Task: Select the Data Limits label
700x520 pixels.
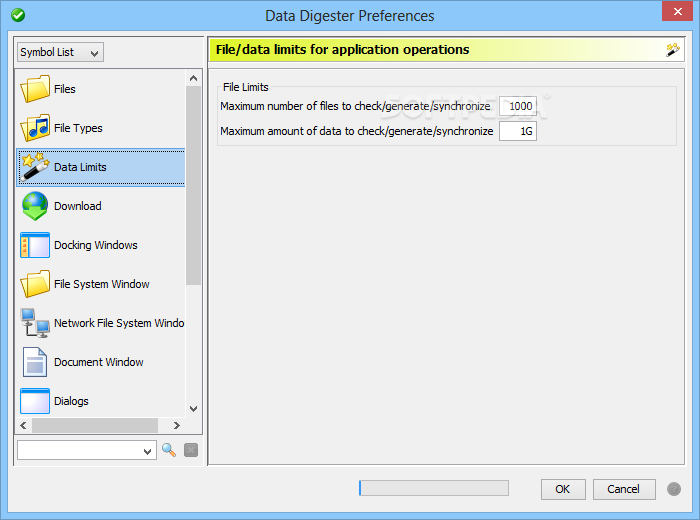Action: click(x=80, y=167)
